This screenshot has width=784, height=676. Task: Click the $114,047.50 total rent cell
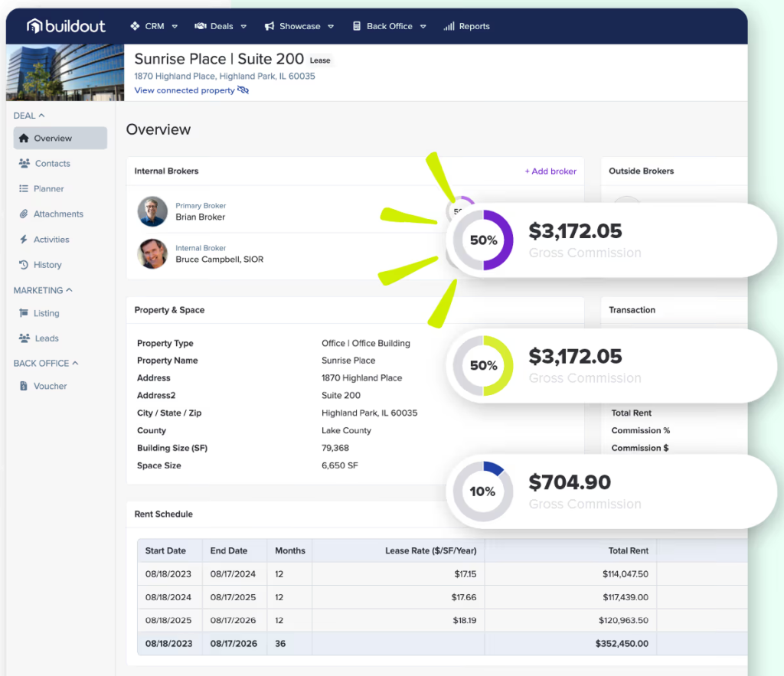(x=625, y=574)
